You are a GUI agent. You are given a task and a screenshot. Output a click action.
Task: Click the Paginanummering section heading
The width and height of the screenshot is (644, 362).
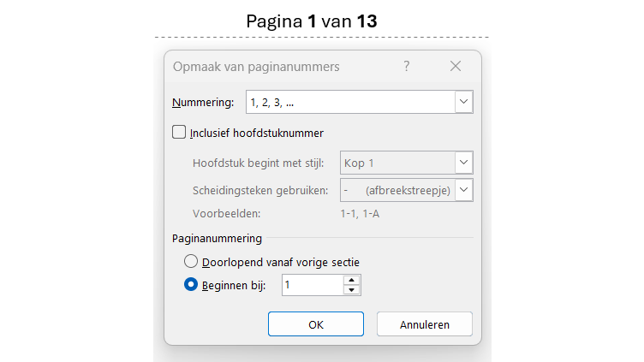coord(218,239)
